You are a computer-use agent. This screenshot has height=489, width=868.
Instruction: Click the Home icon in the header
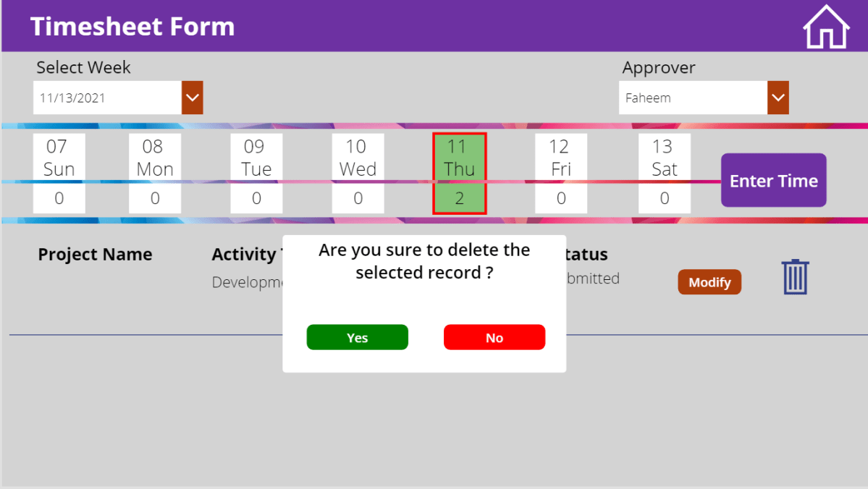826,26
